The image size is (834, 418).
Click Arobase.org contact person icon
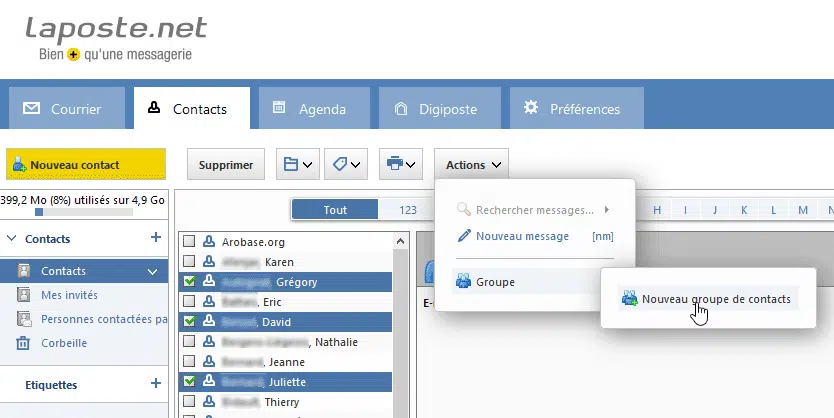[x=208, y=241]
